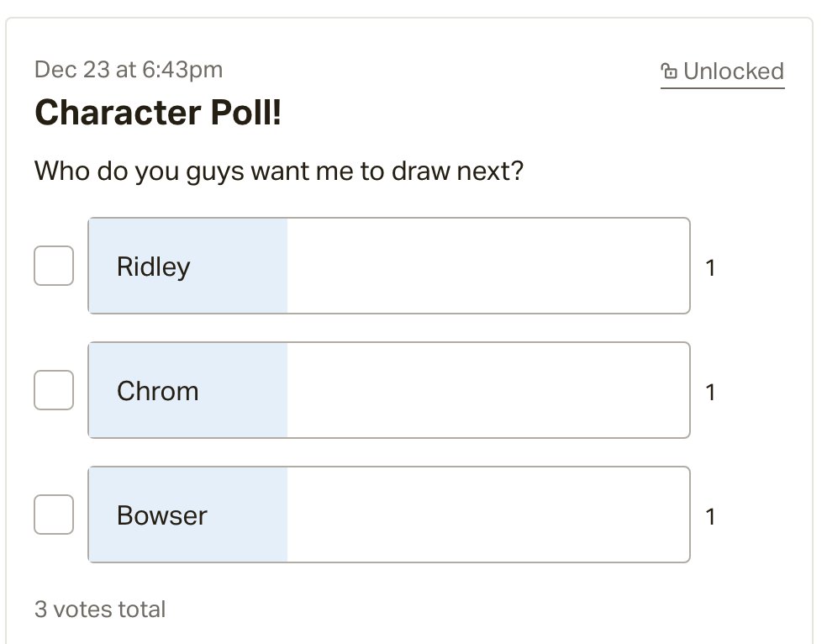Image resolution: width=827 pixels, height=644 pixels.
Task: Click the unfilled part of Bowser's bar
Action: (487, 515)
